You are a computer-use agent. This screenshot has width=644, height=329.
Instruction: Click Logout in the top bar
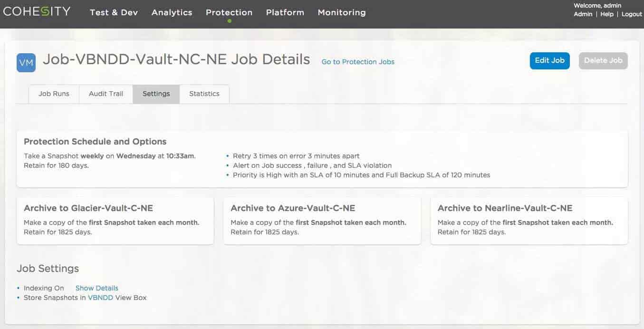[632, 14]
